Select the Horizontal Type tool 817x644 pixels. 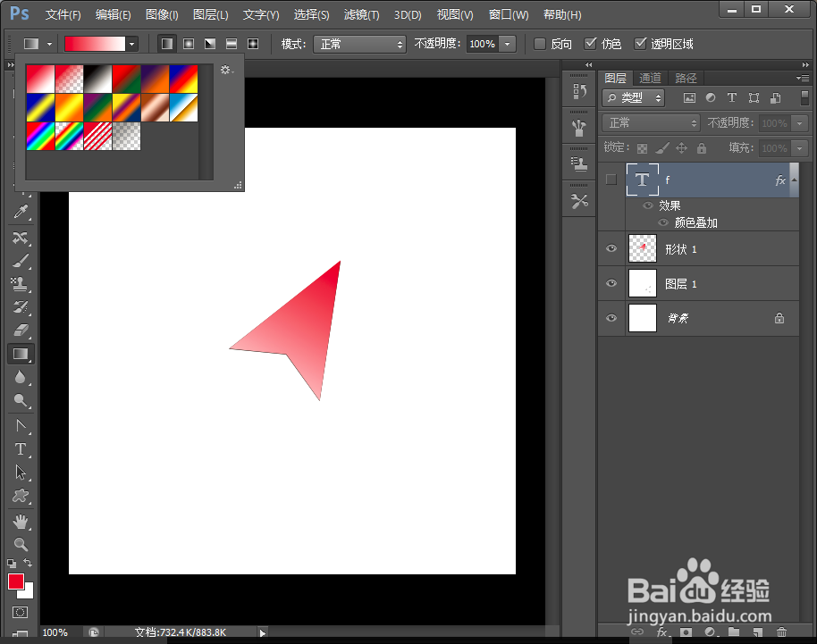coord(21,448)
